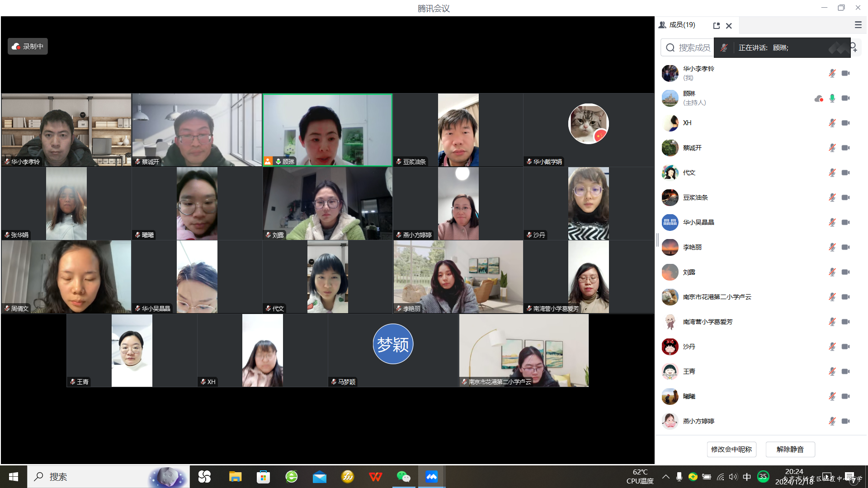Toggle microphone for 华小李孝铃 in member list
Image resolution: width=868 pixels, height=488 pixels.
[832, 73]
